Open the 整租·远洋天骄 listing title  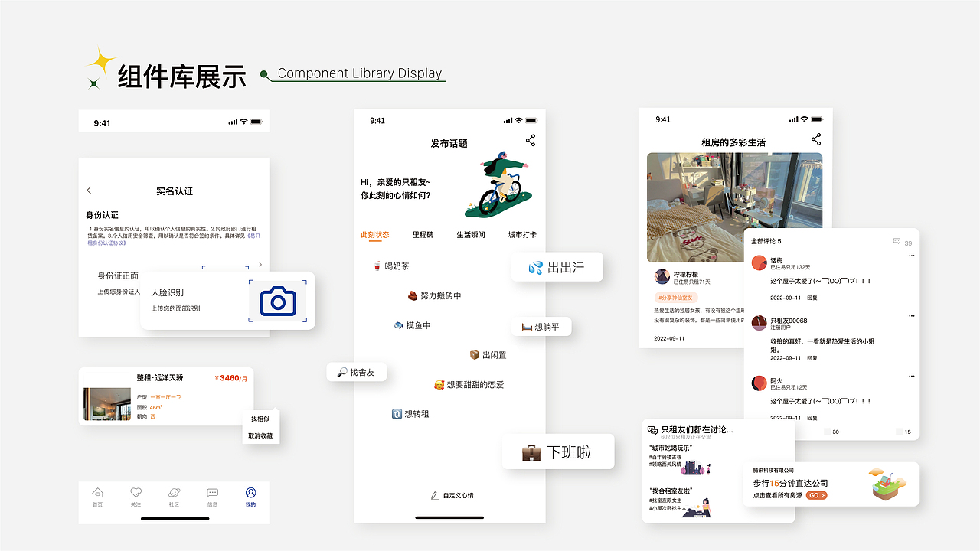pyautogui.click(x=160, y=377)
